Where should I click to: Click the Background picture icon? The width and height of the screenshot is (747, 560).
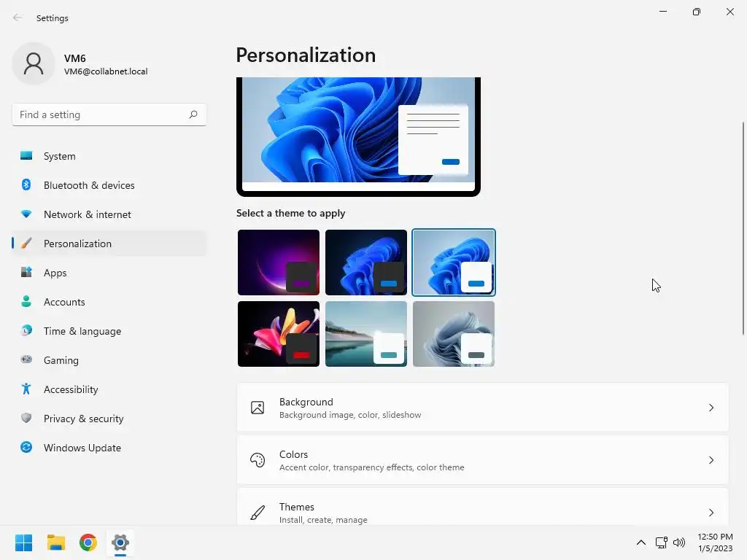point(258,408)
